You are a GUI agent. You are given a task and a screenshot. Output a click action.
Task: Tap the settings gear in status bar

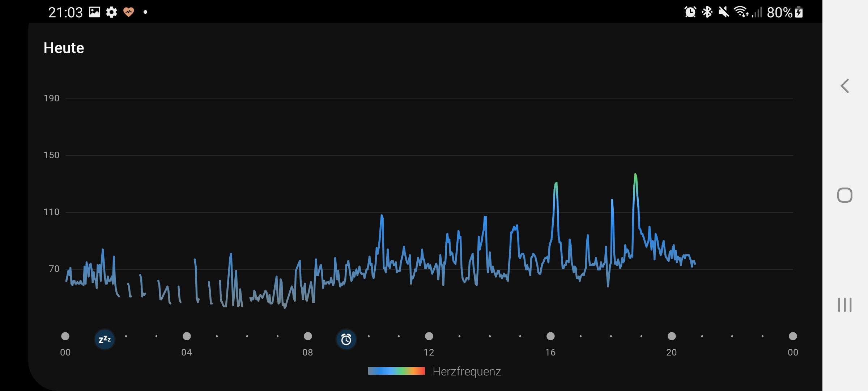(111, 12)
